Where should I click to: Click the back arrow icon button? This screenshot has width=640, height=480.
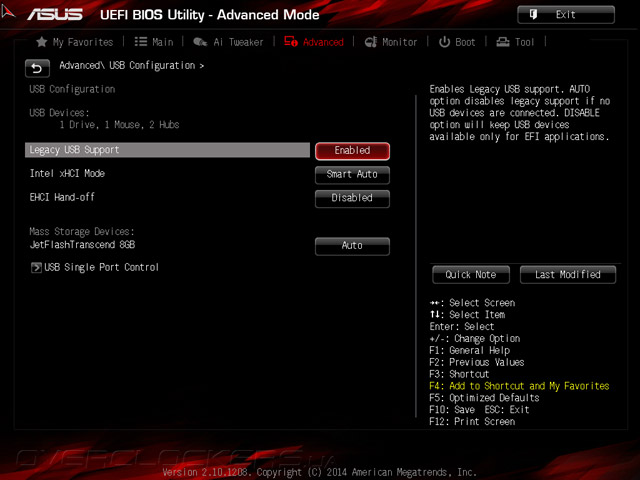click(37, 68)
